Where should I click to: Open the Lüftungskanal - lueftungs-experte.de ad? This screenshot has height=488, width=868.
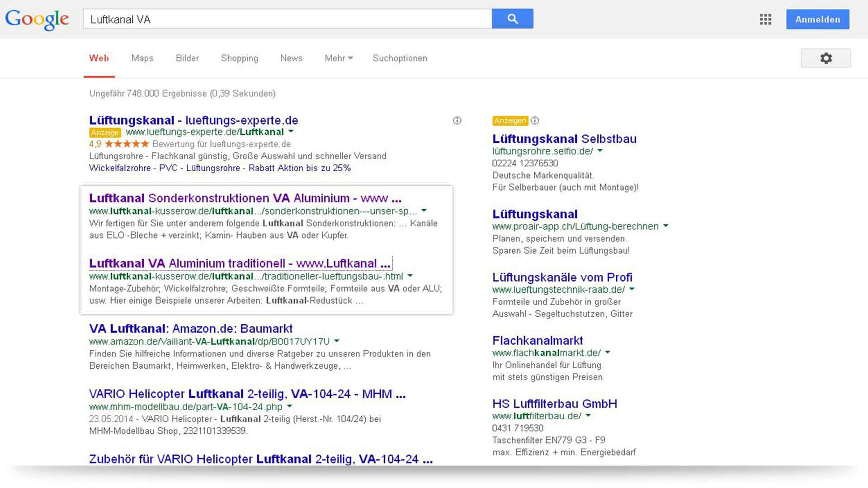193,120
